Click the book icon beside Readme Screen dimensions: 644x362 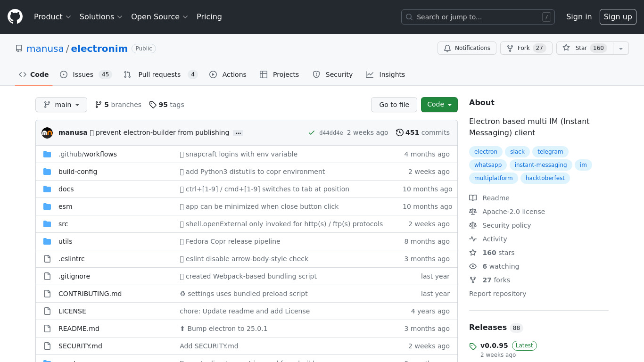473,198
